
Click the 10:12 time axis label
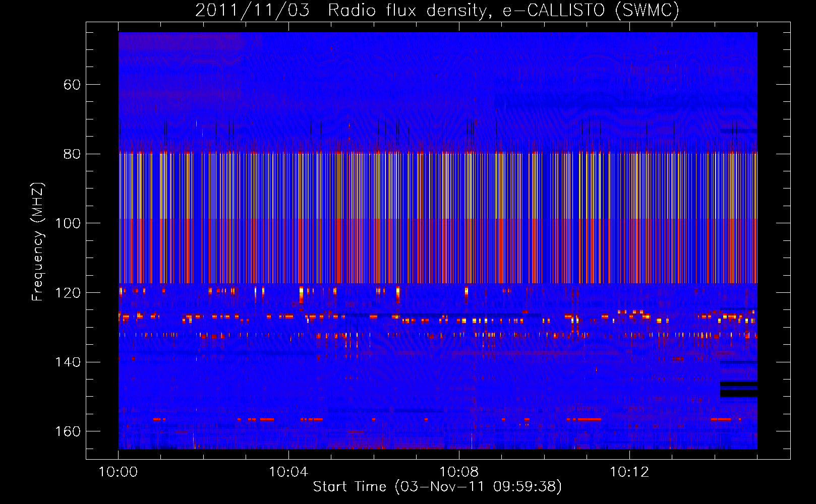[629, 472]
